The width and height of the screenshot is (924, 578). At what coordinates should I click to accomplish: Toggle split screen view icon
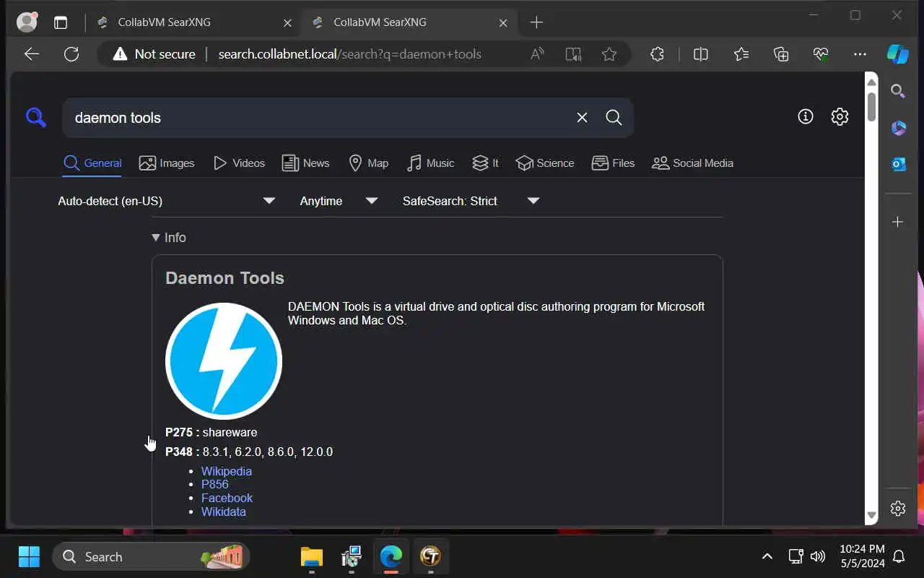[x=700, y=54]
